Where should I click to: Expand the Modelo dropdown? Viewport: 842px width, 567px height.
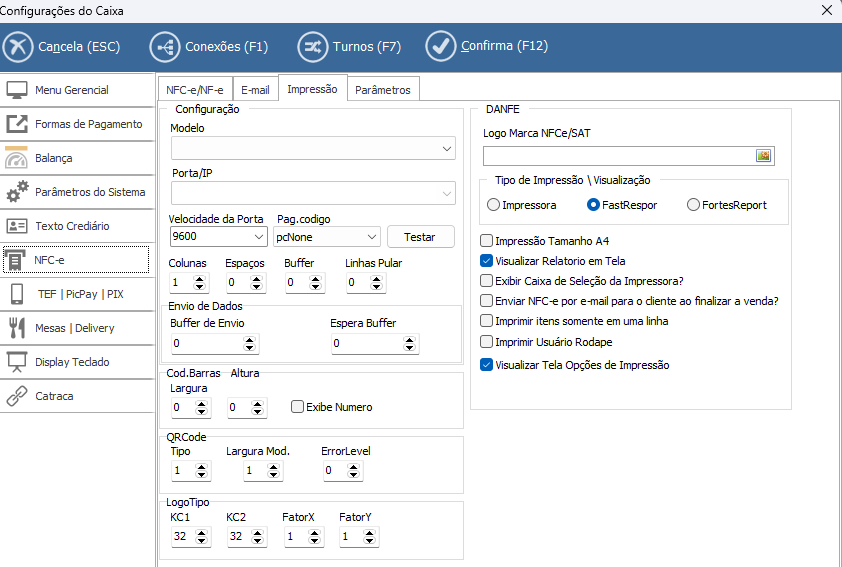coord(447,149)
